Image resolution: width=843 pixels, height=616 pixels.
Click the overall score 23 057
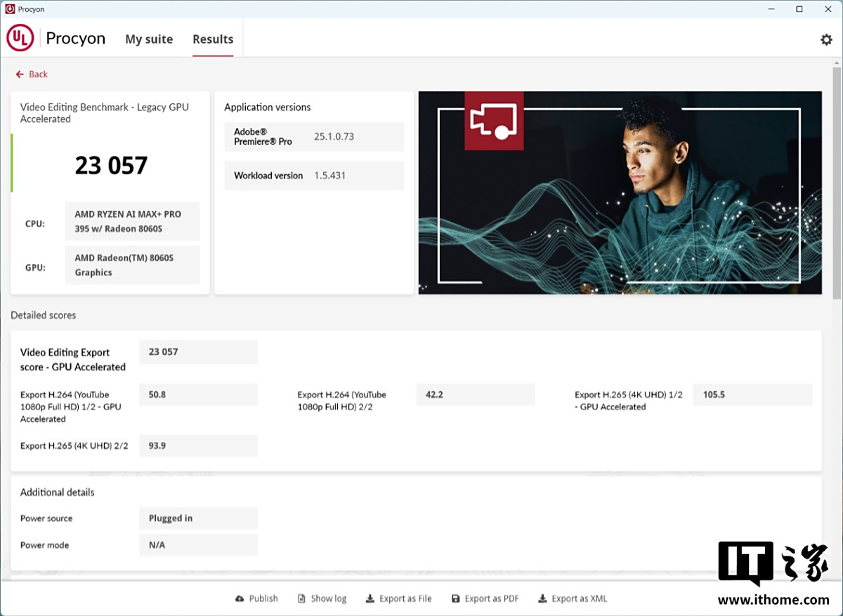(x=111, y=166)
